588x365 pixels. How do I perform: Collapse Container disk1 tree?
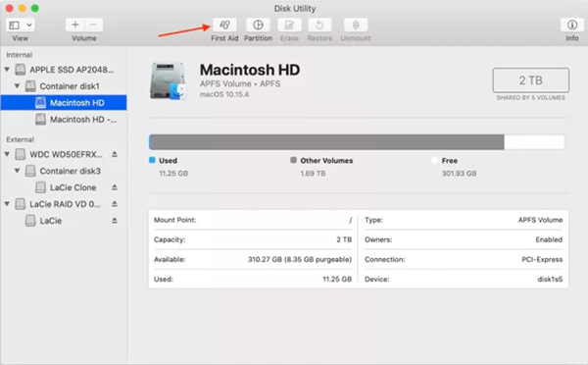tap(17, 86)
